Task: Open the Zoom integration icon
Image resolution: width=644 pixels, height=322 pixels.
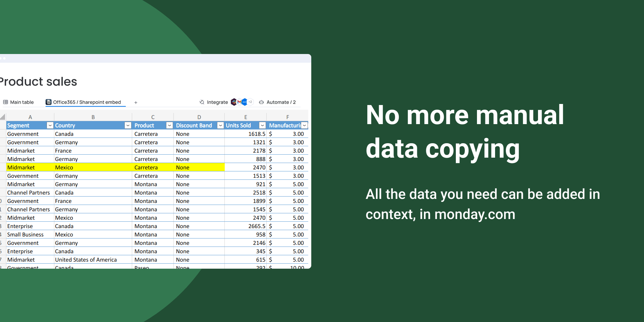Action: click(245, 102)
